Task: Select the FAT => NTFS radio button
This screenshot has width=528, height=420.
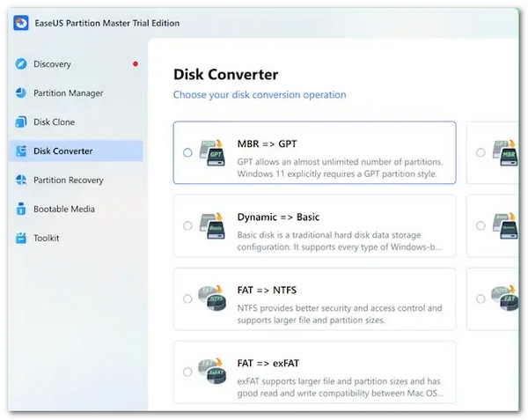Action: pyautogui.click(x=187, y=299)
